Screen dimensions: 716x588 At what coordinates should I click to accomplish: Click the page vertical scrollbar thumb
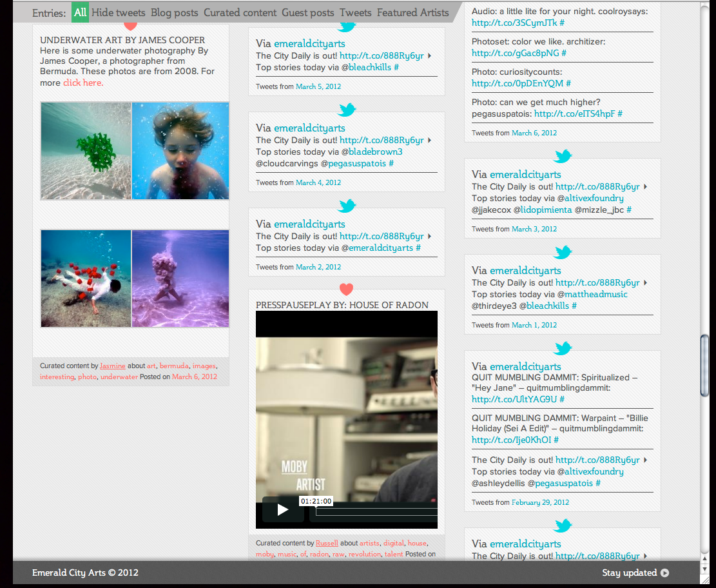tap(704, 366)
